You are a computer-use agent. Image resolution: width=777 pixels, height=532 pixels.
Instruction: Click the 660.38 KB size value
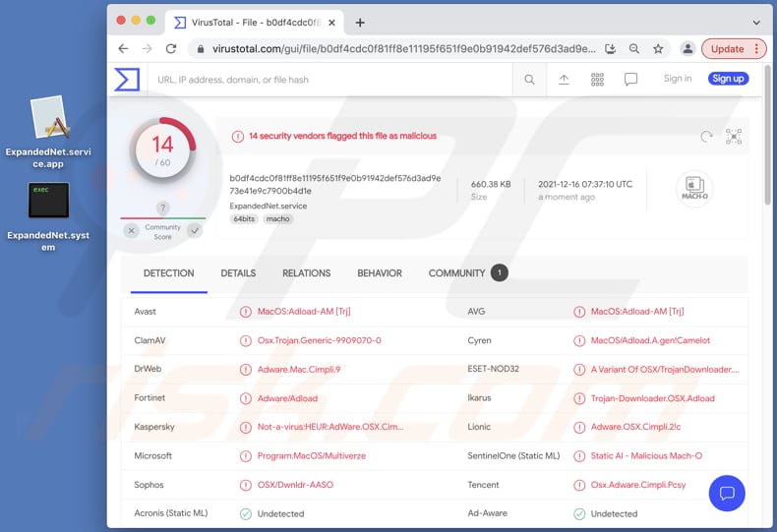click(491, 184)
